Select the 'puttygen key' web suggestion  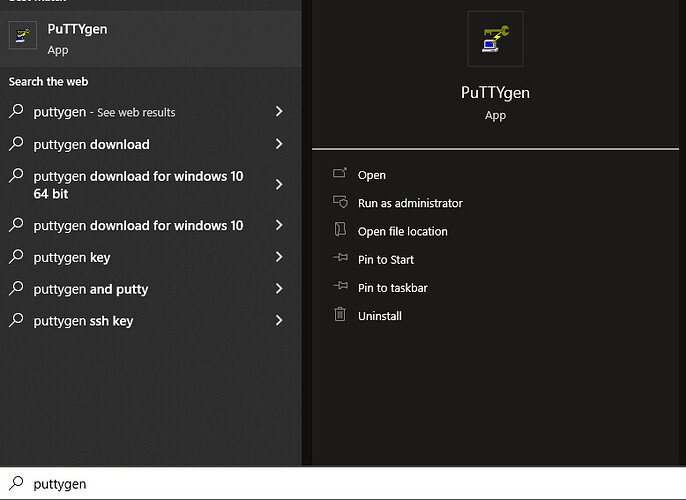(150, 257)
